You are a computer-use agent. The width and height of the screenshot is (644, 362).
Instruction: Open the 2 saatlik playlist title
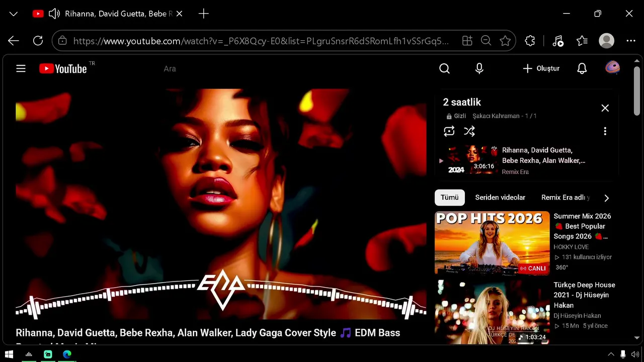[462, 102]
